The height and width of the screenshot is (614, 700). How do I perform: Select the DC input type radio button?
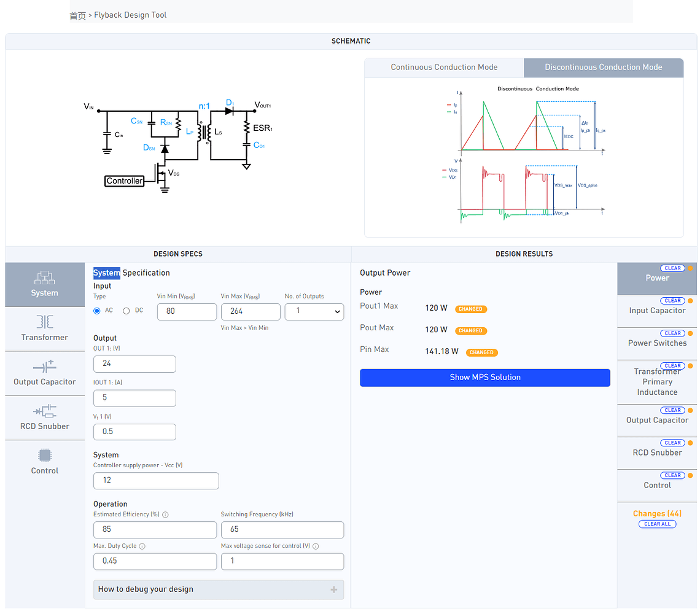[127, 310]
